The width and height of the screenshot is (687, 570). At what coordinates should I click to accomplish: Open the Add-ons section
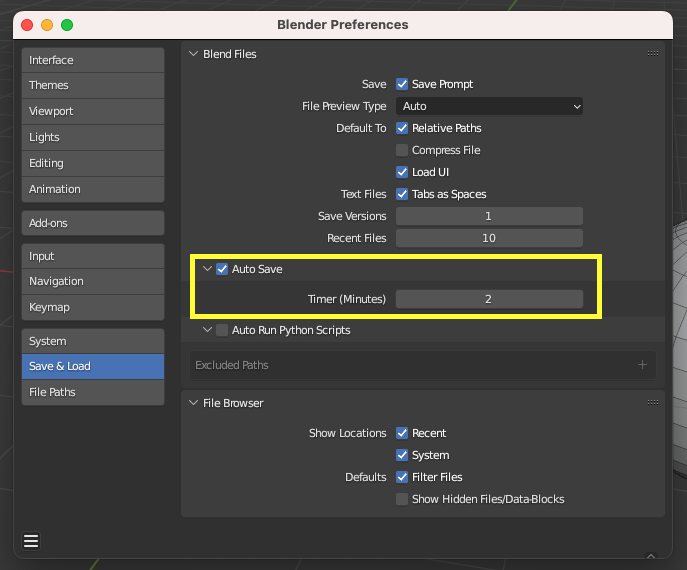(x=93, y=223)
